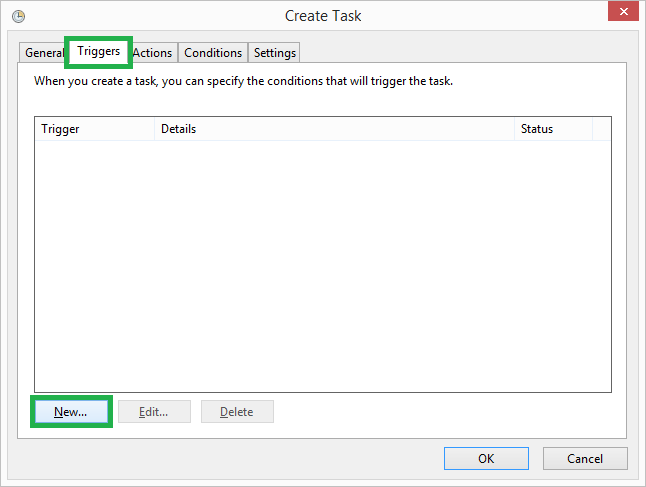The width and height of the screenshot is (646, 487).
Task: Confirm the task with the OK button
Action: 486,459
